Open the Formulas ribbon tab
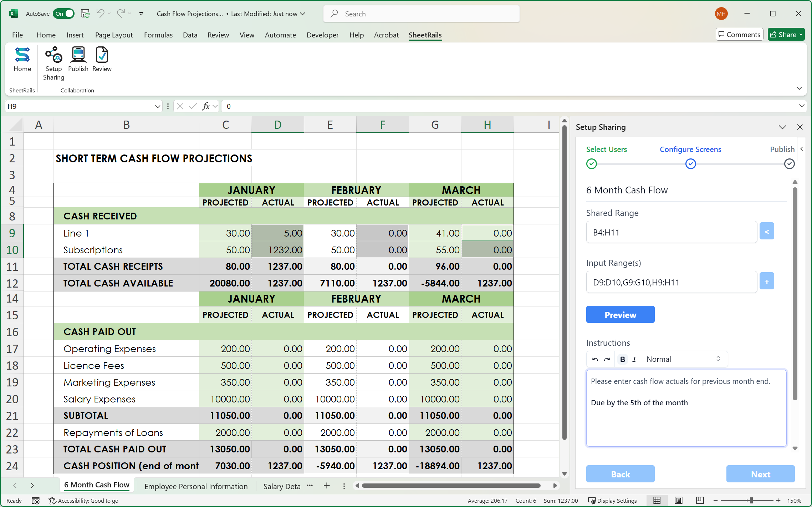Viewport: 812px width, 507px height. [158, 35]
